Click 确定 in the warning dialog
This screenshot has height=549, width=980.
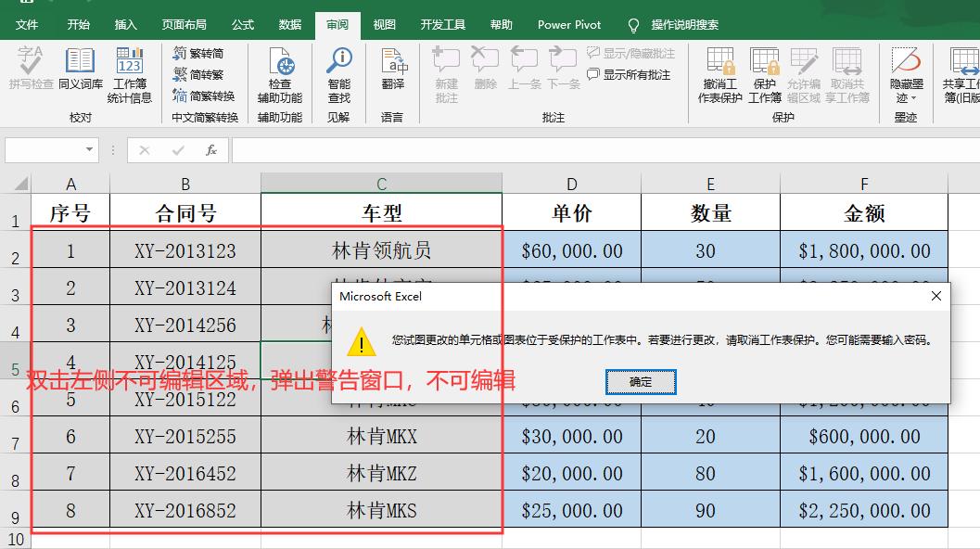click(640, 381)
